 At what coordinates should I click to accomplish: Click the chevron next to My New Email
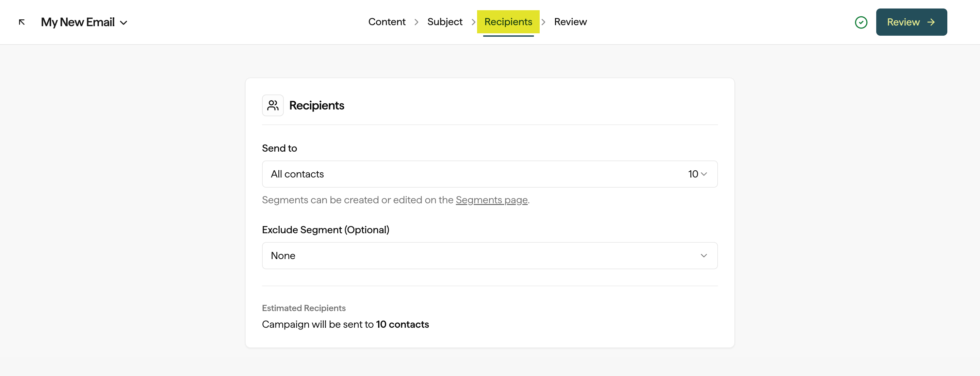click(124, 23)
